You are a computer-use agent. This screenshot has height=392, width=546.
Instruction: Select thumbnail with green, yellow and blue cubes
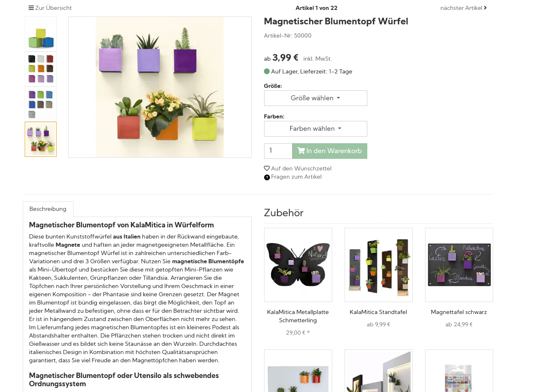point(40,34)
